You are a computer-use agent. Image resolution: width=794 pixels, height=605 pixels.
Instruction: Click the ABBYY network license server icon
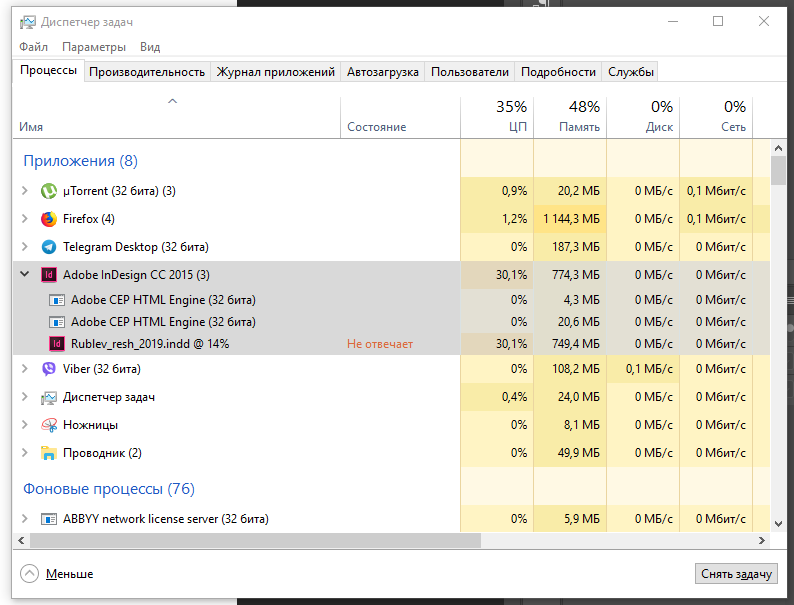pyautogui.click(x=49, y=519)
